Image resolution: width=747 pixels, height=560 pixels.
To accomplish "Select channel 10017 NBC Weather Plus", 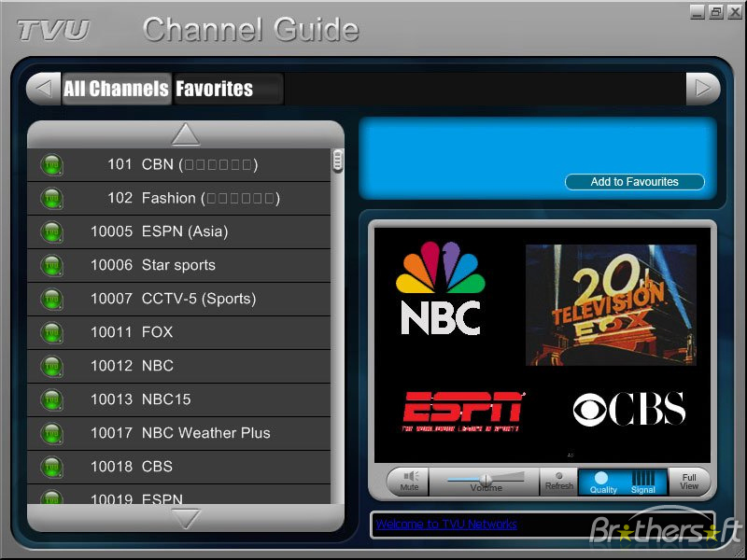I will (179, 433).
